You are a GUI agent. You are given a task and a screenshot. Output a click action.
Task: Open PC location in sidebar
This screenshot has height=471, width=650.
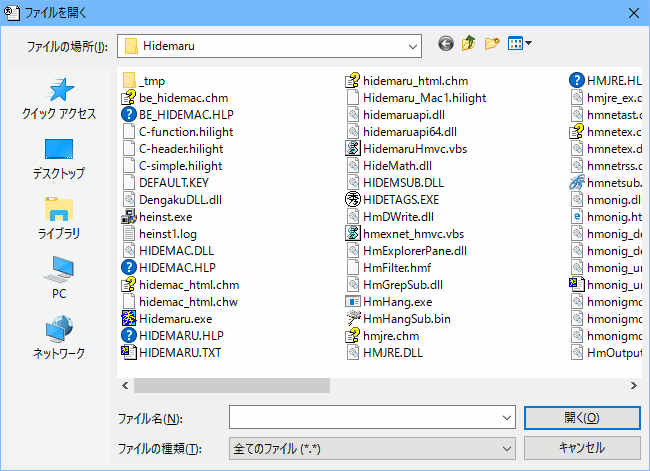pos(59,277)
